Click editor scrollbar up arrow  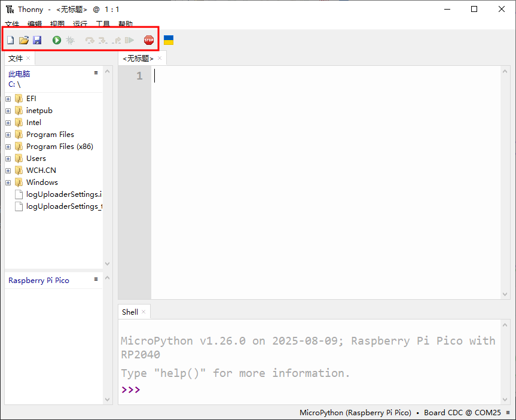coord(505,71)
